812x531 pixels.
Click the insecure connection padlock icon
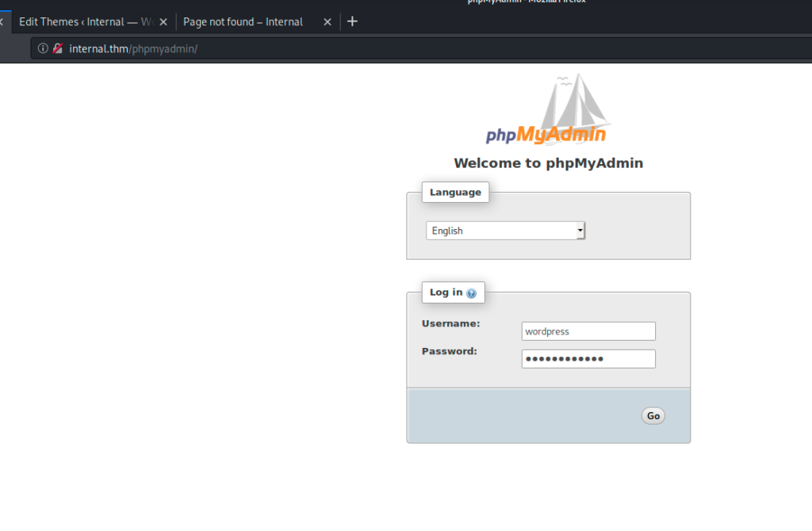57,48
